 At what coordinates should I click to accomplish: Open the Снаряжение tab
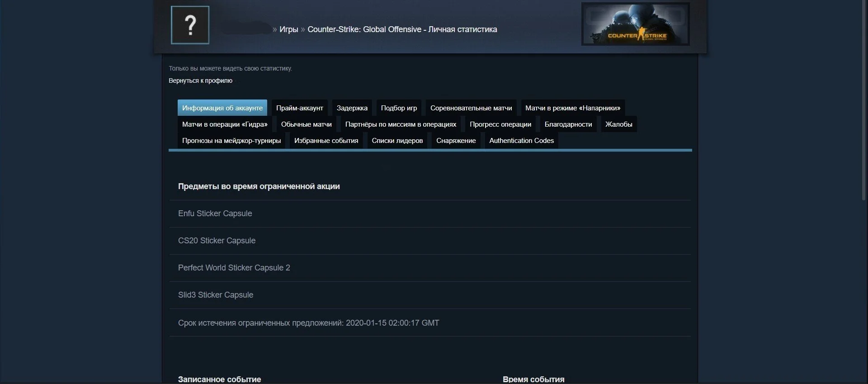456,140
